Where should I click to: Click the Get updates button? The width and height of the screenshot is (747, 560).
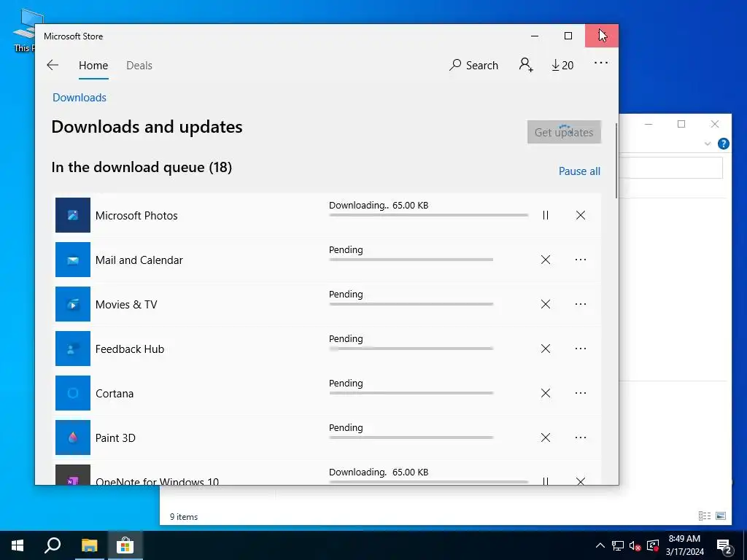pyautogui.click(x=564, y=132)
